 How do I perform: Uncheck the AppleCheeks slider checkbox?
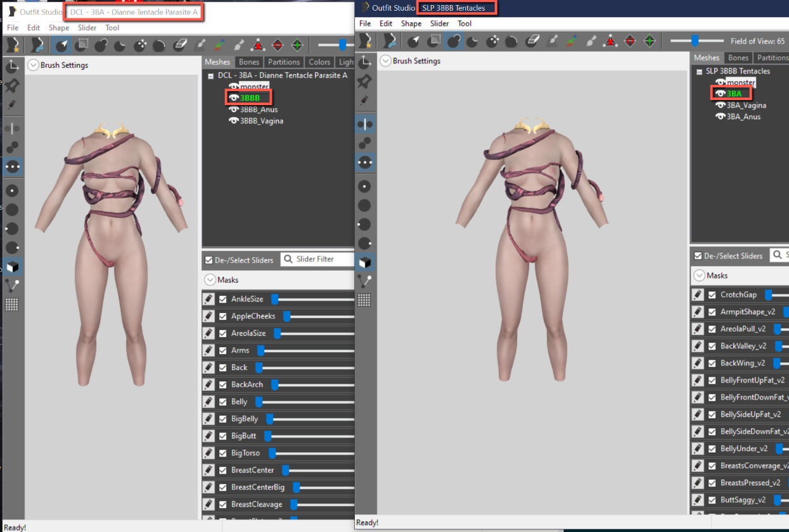(222, 316)
